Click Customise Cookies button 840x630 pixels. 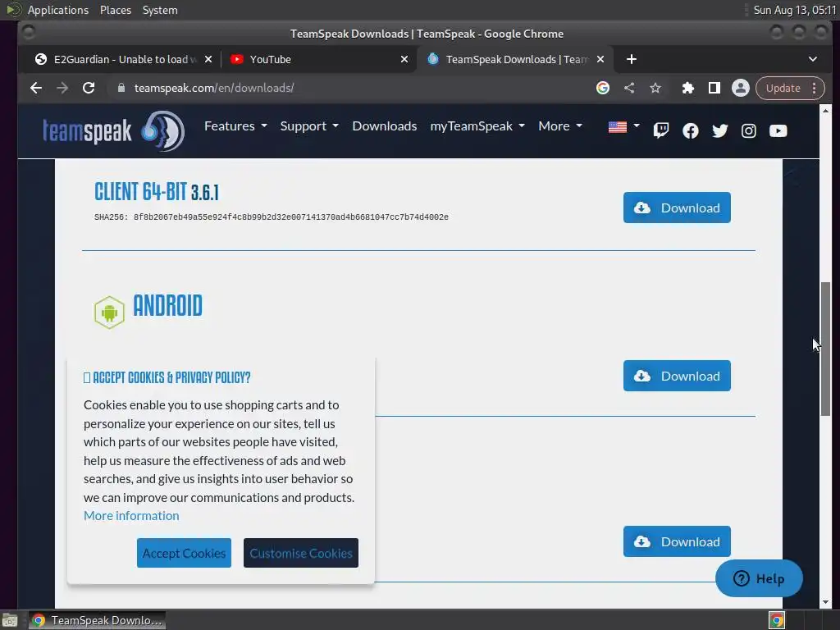pyautogui.click(x=300, y=553)
